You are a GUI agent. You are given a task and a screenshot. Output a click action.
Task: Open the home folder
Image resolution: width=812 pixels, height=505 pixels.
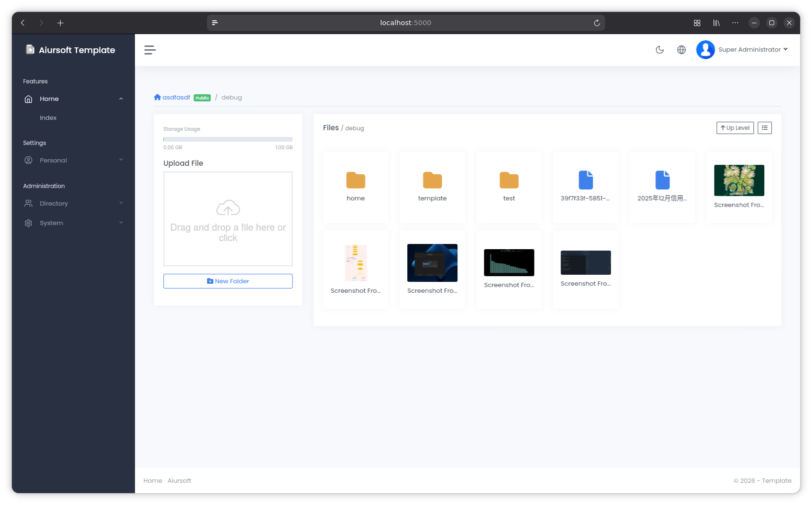pyautogui.click(x=356, y=187)
